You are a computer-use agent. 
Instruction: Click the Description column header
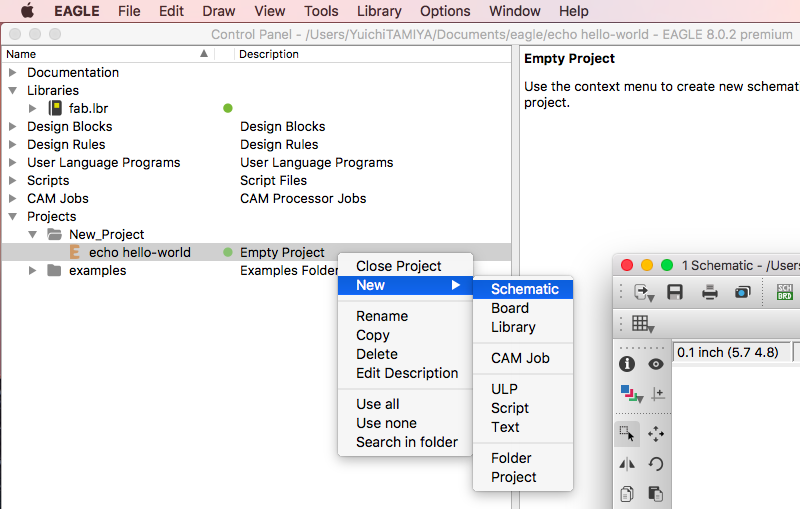pyautogui.click(x=372, y=54)
